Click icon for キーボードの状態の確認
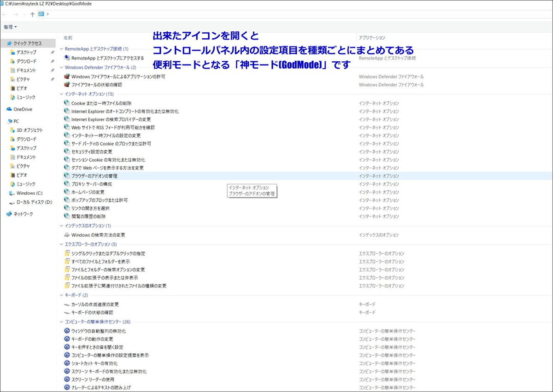Viewport: 553px width, 392px height. click(67, 312)
